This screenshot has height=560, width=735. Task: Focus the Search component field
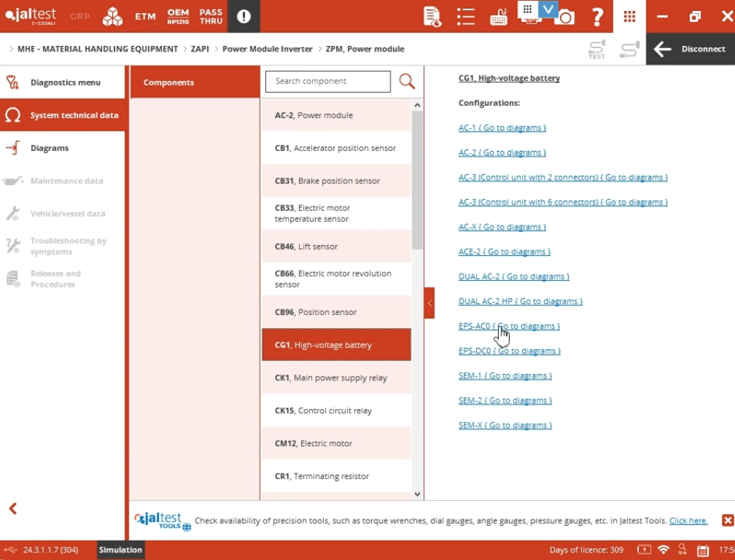pos(327,82)
